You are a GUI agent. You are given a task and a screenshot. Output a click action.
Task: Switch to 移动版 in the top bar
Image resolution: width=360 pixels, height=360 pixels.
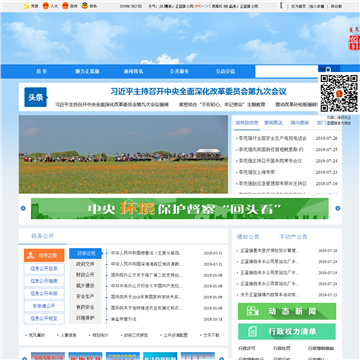pyautogui.click(x=336, y=6)
